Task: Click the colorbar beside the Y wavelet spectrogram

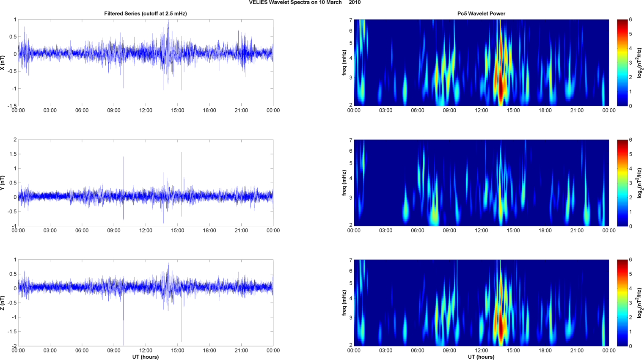Action: [x=622, y=183]
